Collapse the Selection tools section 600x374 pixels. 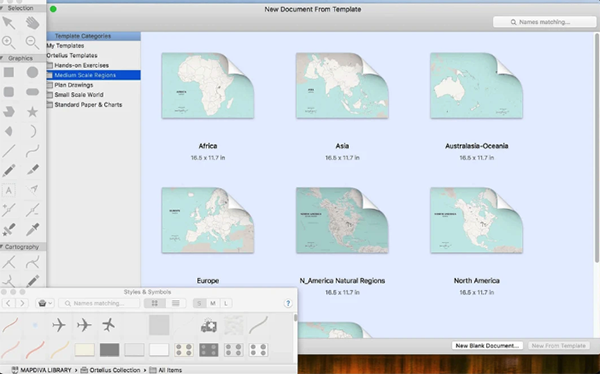(x=2, y=8)
